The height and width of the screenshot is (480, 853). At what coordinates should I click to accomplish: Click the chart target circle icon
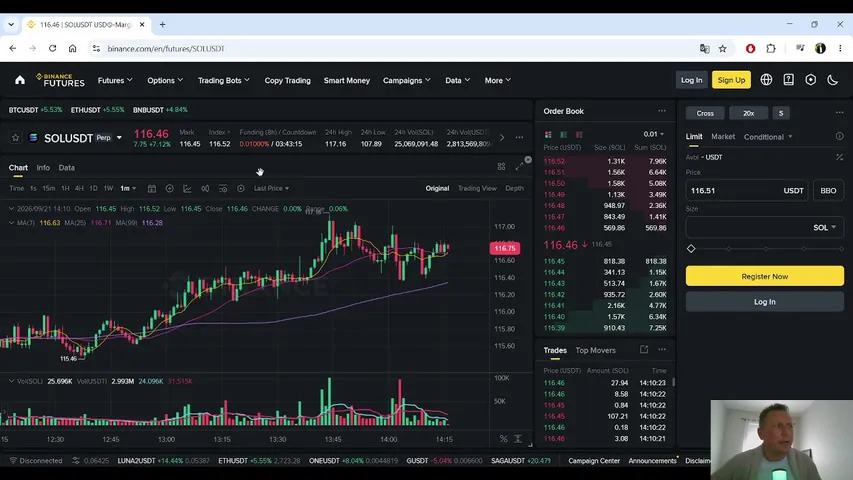pos(240,188)
